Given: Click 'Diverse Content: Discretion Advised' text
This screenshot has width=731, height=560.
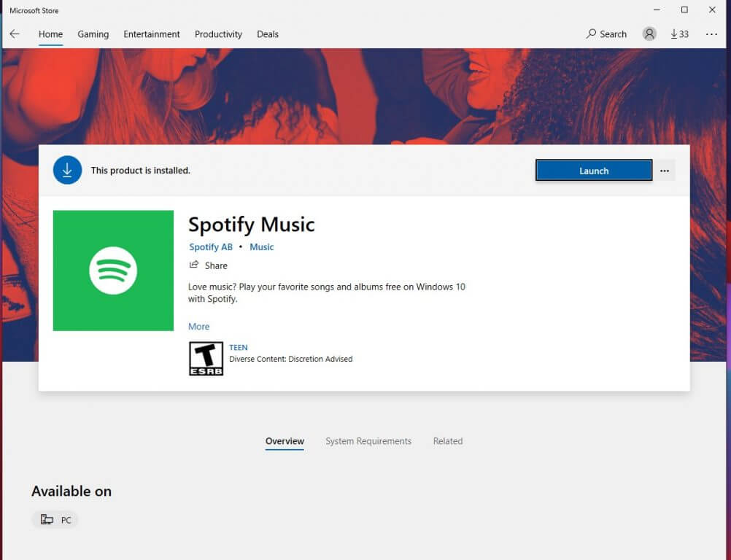Looking at the screenshot, I should [x=291, y=359].
